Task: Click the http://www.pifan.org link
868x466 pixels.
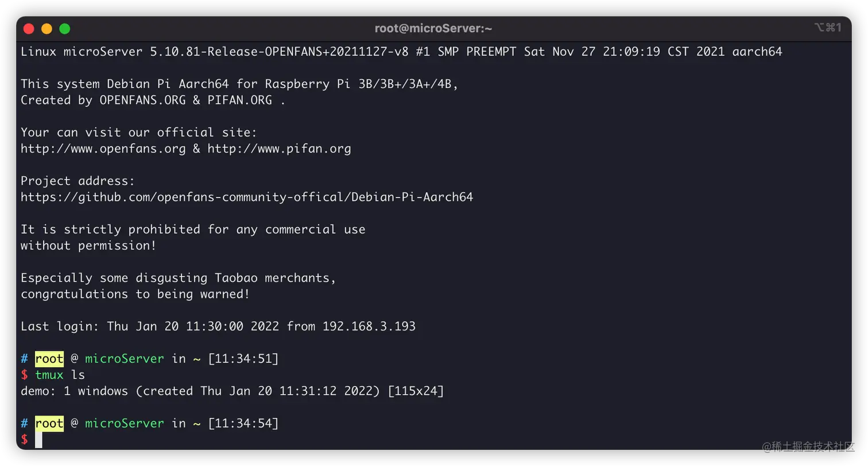Action: [279, 149]
